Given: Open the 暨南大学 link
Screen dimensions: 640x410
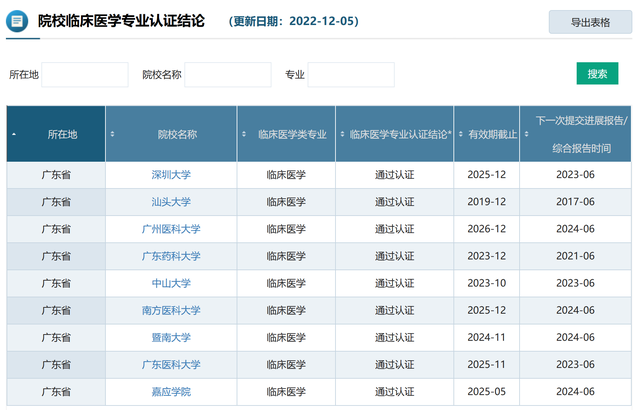Looking at the screenshot, I should (171, 338).
